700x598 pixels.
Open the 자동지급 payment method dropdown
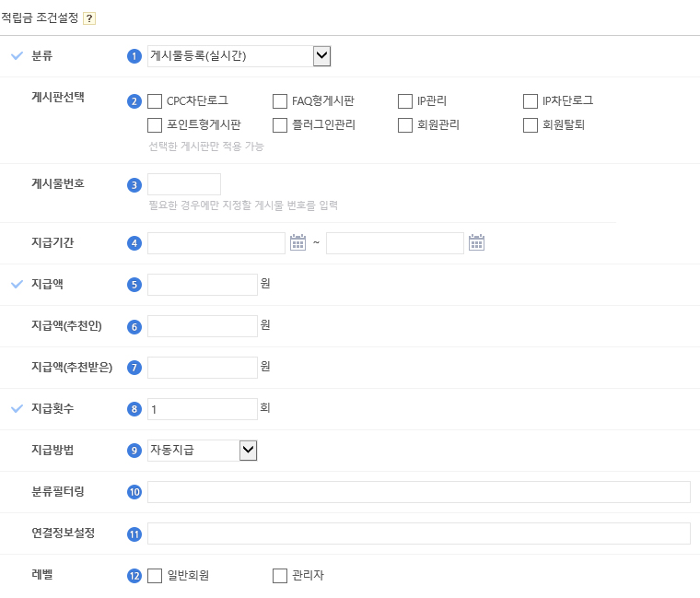click(202, 451)
